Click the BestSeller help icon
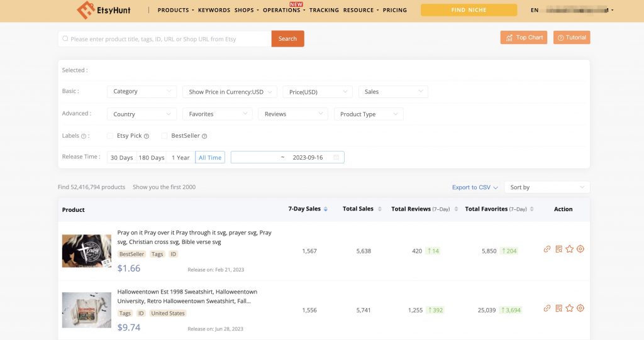 (204, 136)
